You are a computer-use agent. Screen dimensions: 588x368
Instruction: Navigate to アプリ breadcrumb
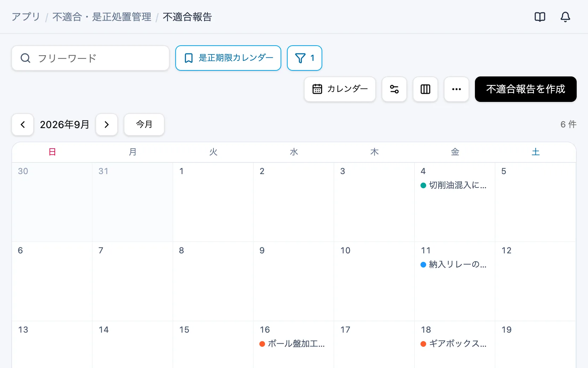[x=26, y=17]
